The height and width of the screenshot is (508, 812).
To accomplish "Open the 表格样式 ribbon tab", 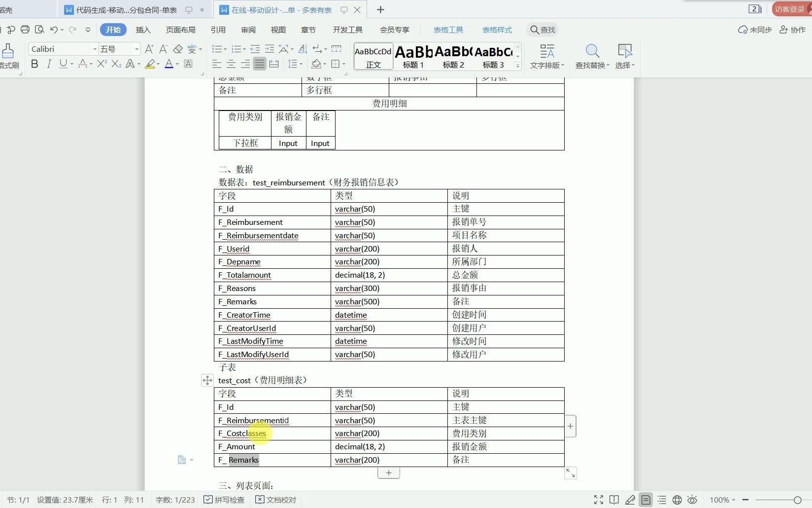I will (497, 30).
